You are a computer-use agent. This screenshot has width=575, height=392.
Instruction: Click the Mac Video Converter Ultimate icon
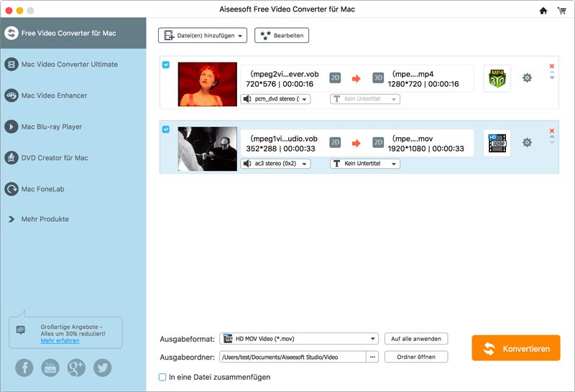[x=11, y=65]
